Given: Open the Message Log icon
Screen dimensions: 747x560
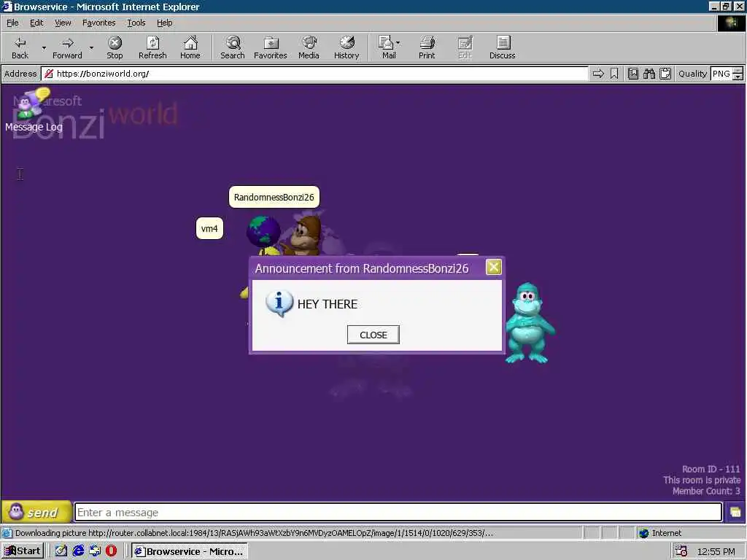Looking at the screenshot, I should (32, 110).
